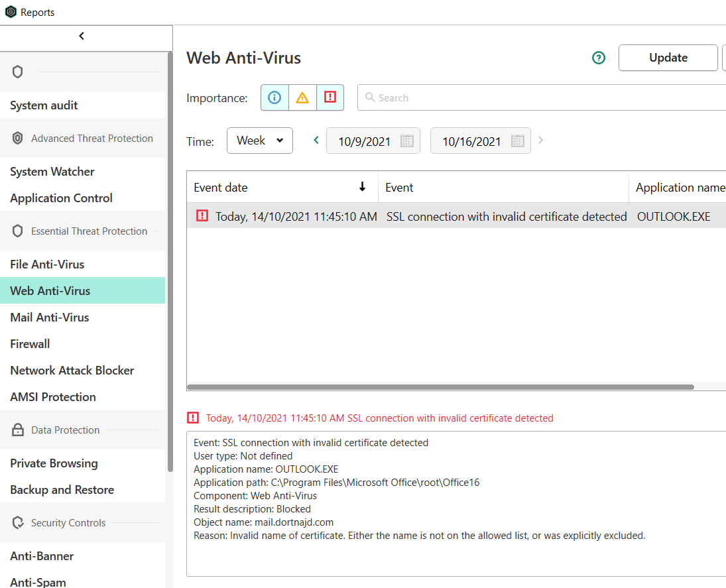Click the sort descending arrow icon
The width and height of the screenshot is (726, 588).
pyautogui.click(x=363, y=186)
